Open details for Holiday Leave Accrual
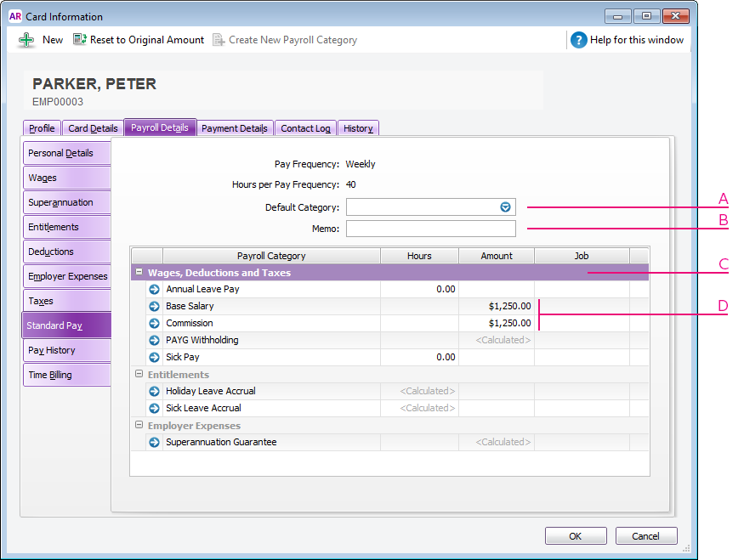This screenshot has width=744, height=560. coord(154,391)
